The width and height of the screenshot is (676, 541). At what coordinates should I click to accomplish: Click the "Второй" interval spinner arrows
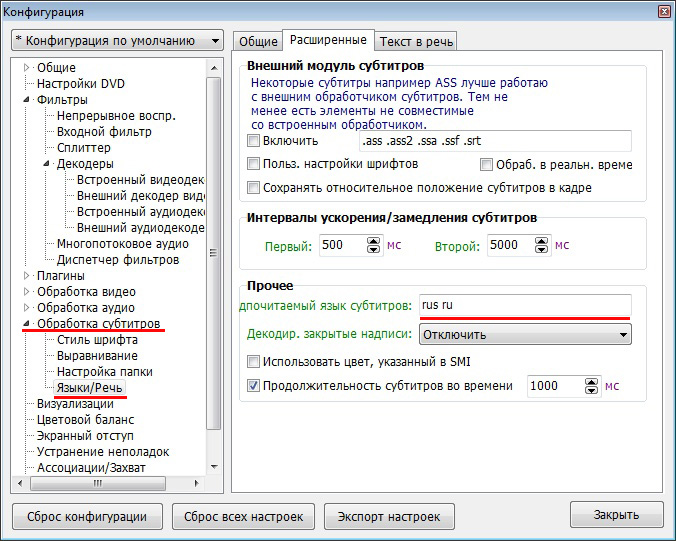click(541, 245)
